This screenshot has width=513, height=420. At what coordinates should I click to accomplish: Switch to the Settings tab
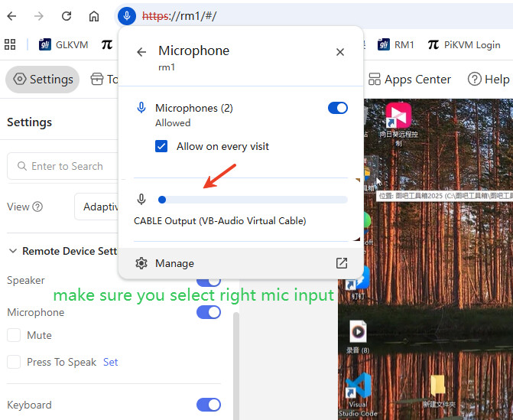coord(43,80)
